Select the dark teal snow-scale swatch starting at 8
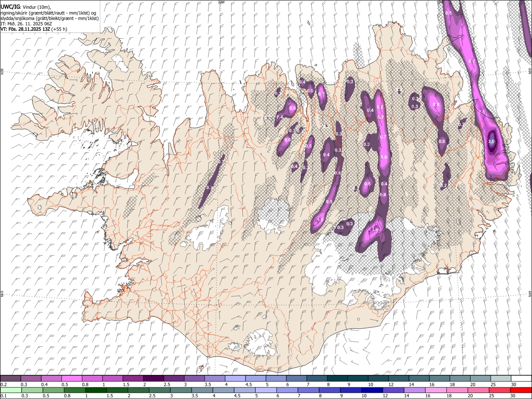532x399 pixels. point(337,378)
